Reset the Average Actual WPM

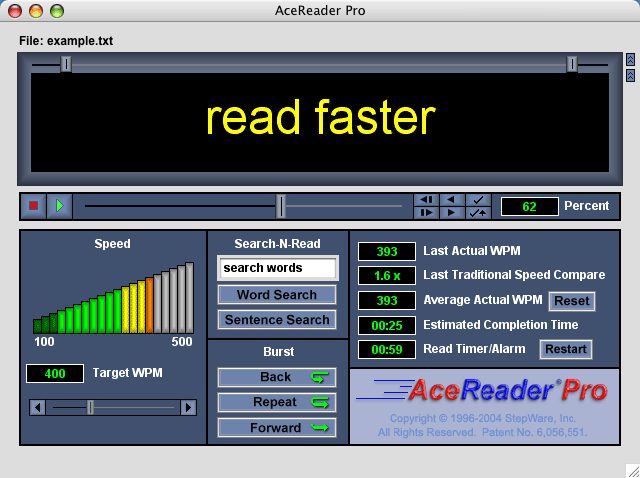click(571, 301)
